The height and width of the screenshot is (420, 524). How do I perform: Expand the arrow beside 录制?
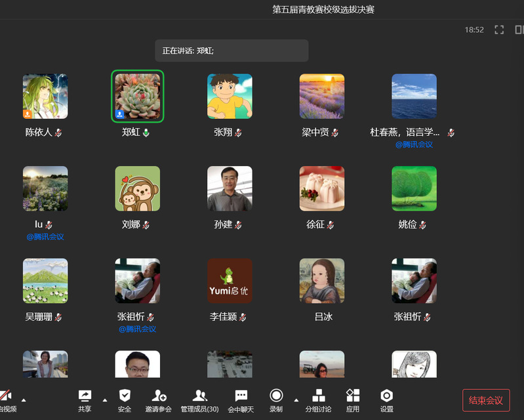coord(296,399)
